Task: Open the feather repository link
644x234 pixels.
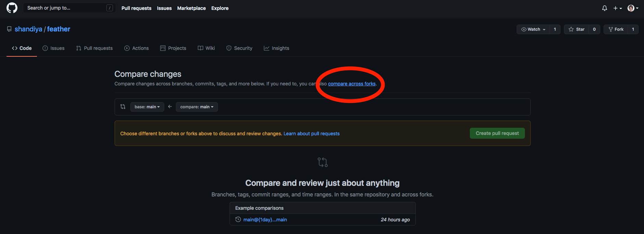Action: point(59,29)
